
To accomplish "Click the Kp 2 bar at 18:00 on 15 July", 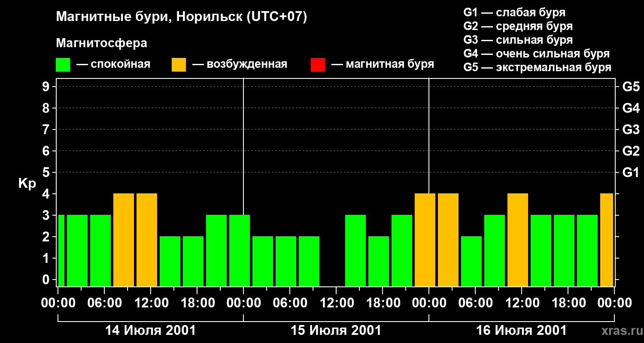I will [x=379, y=261].
